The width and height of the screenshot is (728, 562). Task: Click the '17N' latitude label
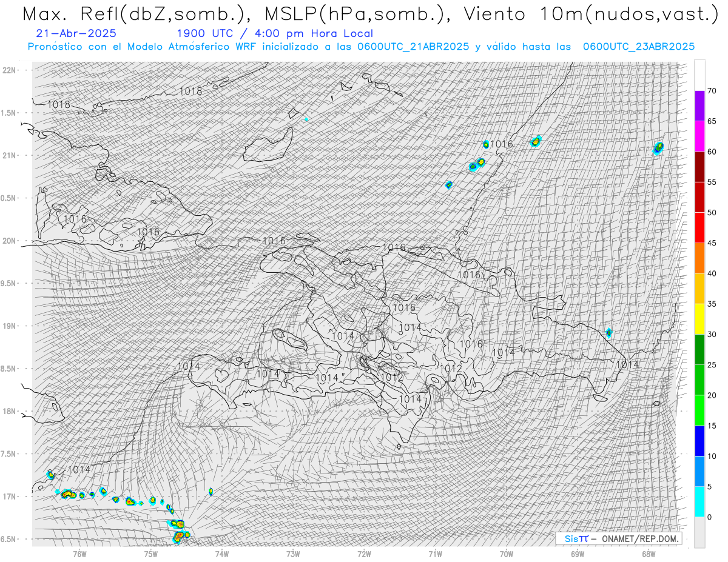click(10, 497)
